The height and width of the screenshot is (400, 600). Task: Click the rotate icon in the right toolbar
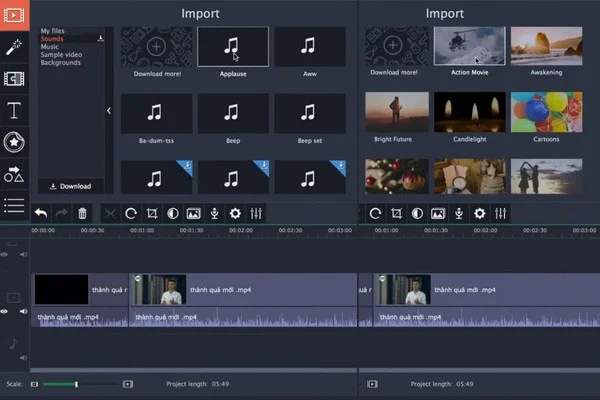click(x=375, y=213)
